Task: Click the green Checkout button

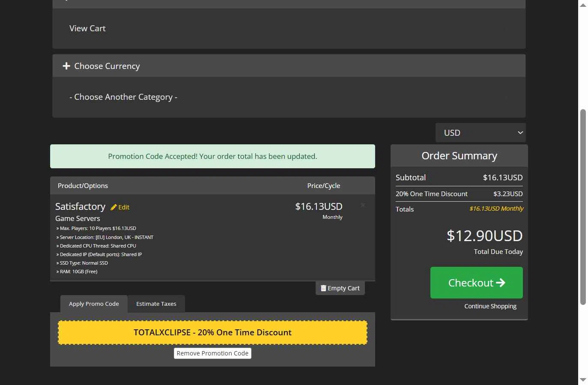Action: point(477,283)
